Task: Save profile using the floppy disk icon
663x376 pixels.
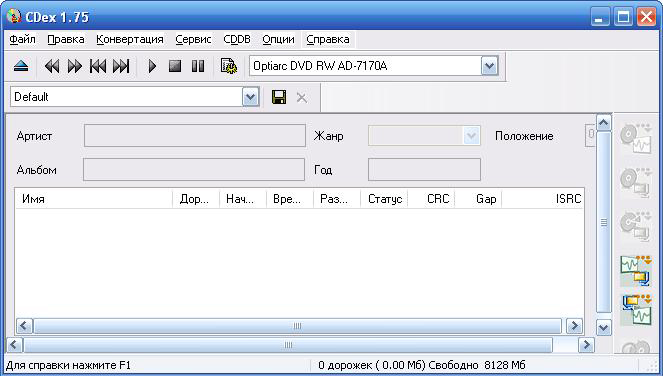Action: pyautogui.click(x=279, y=97)
